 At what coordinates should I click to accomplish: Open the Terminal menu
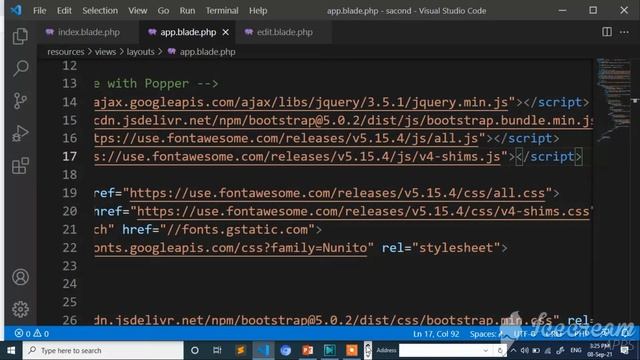(x=222, y=11)
